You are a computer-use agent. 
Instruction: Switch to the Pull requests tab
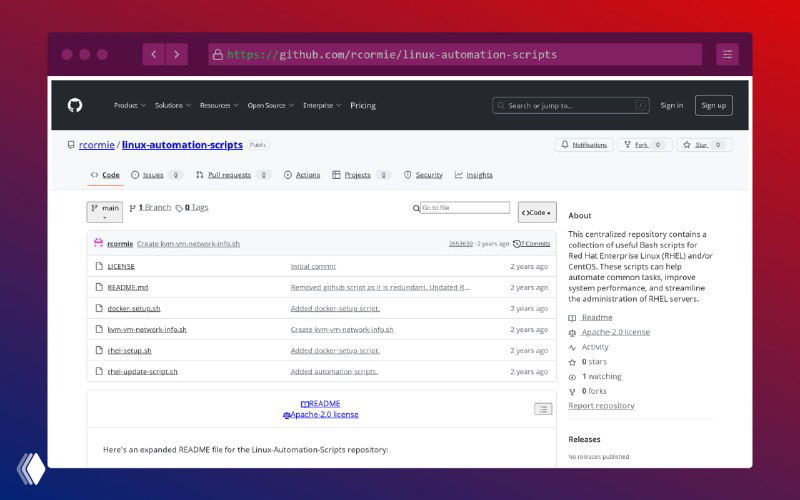coord(233,174)
